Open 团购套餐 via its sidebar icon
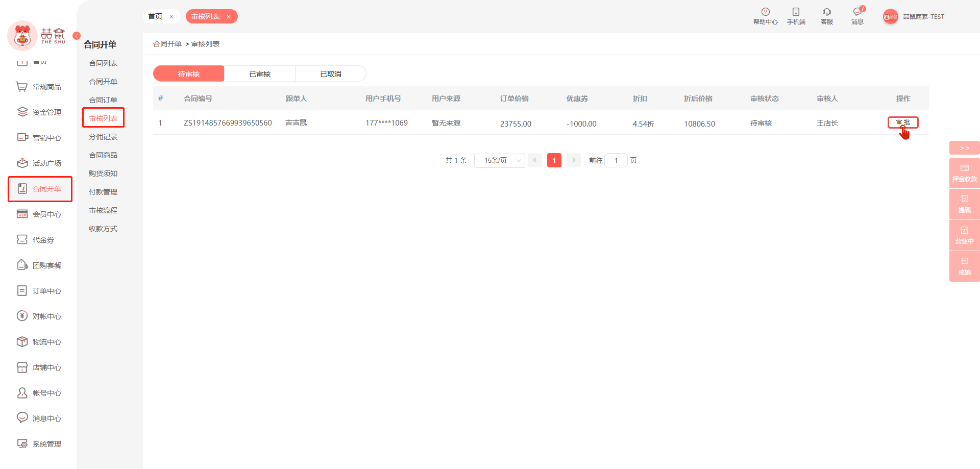 22,265
